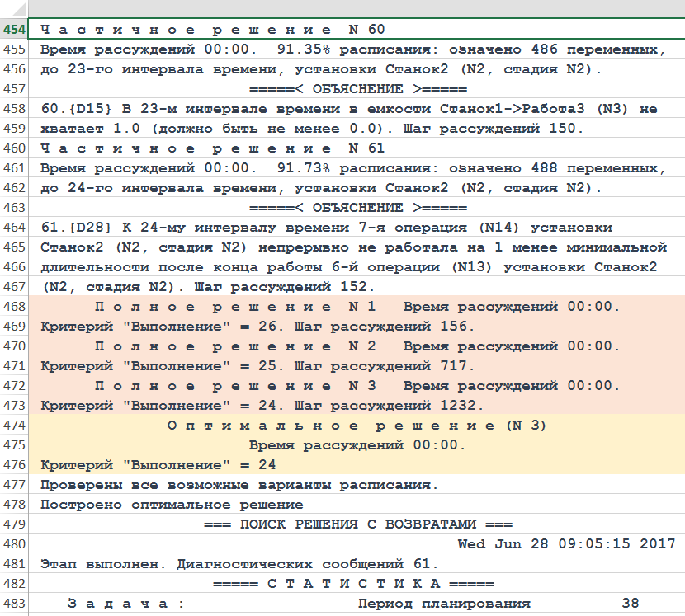Click 'Проверены все возможные варианты расписания' cell

tap(239, 485)
